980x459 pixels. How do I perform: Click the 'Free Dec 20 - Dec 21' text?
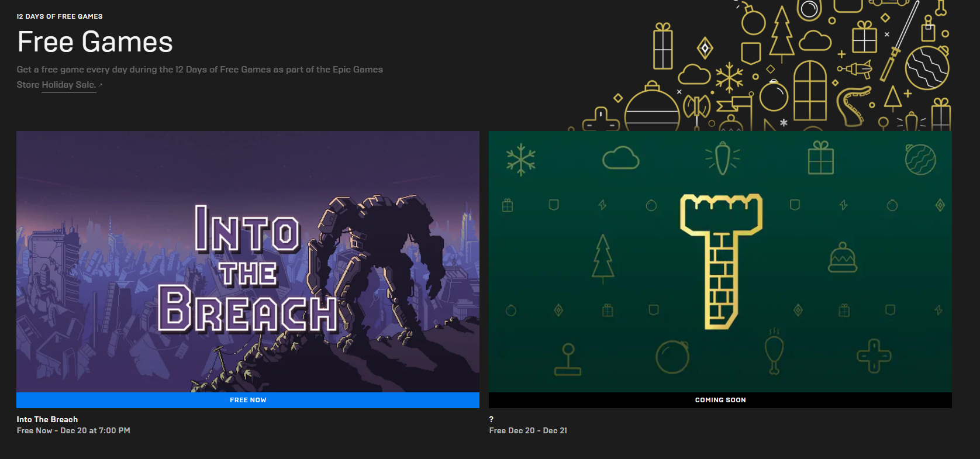(528, 430)
